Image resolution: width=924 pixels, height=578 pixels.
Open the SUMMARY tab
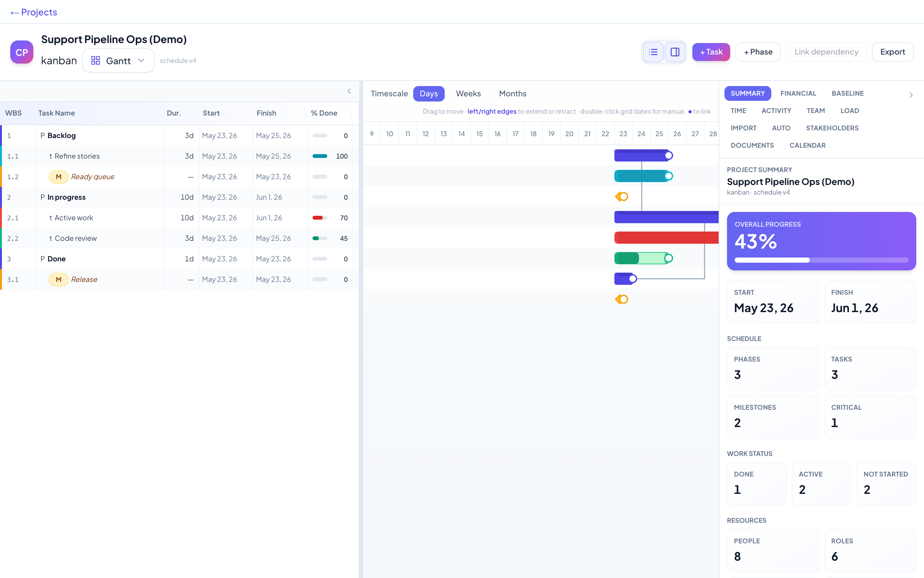click(747, 93)
